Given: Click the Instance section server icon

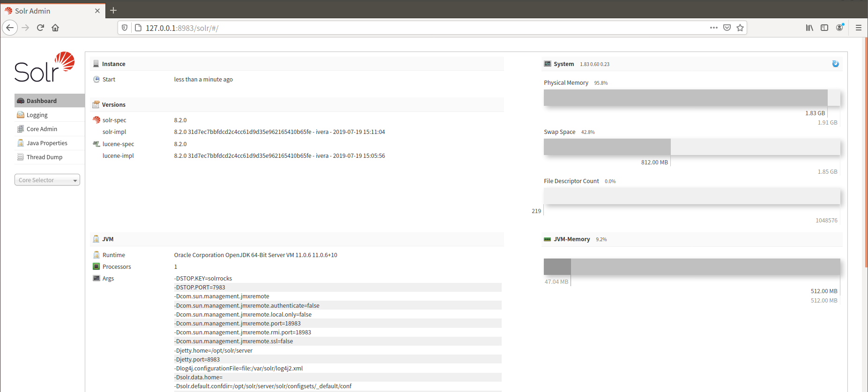Looking at the screenshot, I should point(96,64).
